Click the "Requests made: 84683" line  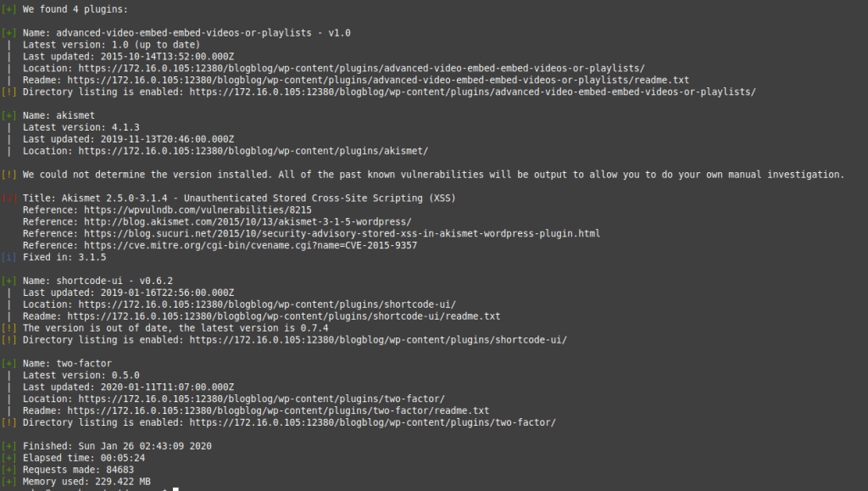tap(78, 469)
